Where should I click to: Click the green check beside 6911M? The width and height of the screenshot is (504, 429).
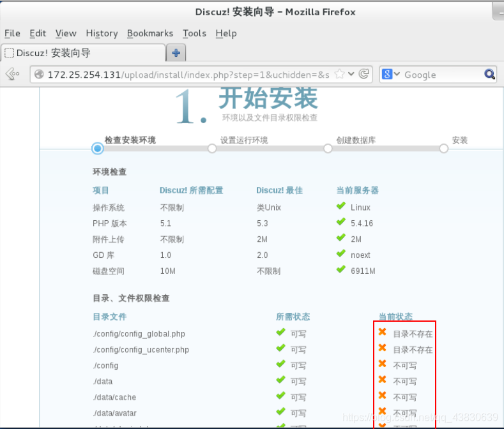(340, 269)
